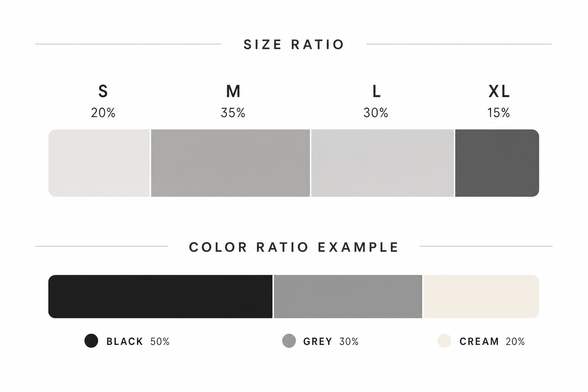Image resolution: width=588 pixels, height=392 pixels.
Task: Select the M size bar segment
Action: pyautogui.click(x=230, y=163)
